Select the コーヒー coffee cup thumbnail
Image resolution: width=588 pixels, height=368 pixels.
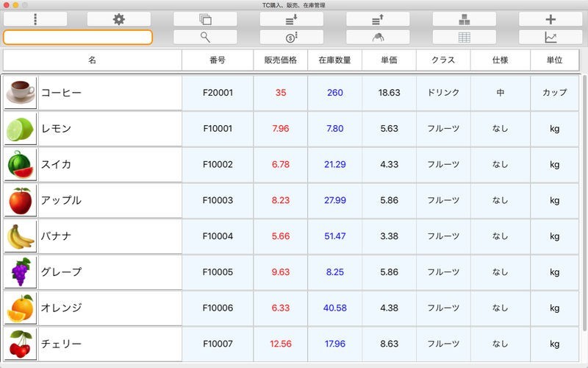click(x=21, y=93)
